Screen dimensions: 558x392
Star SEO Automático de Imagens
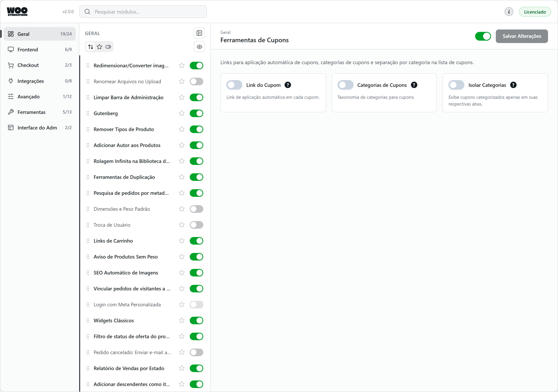pos(182,273)
